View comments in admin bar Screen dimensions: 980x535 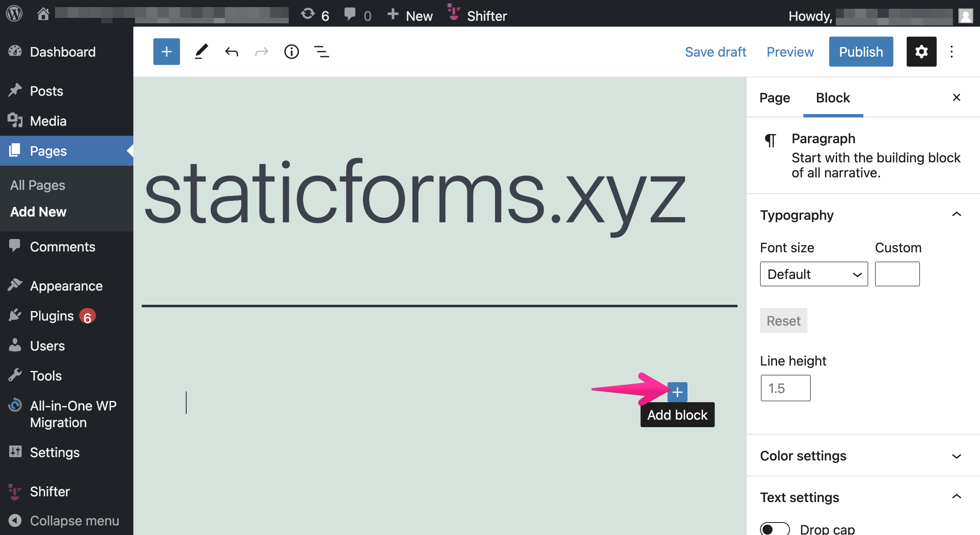pyautogui.click(x=357, y=15)
